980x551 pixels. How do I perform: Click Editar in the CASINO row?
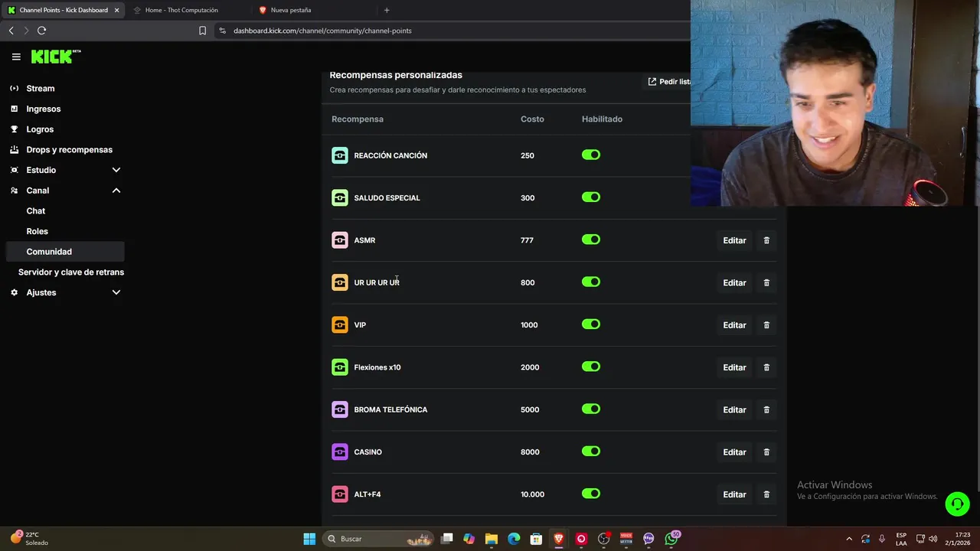tap(734, 452)
